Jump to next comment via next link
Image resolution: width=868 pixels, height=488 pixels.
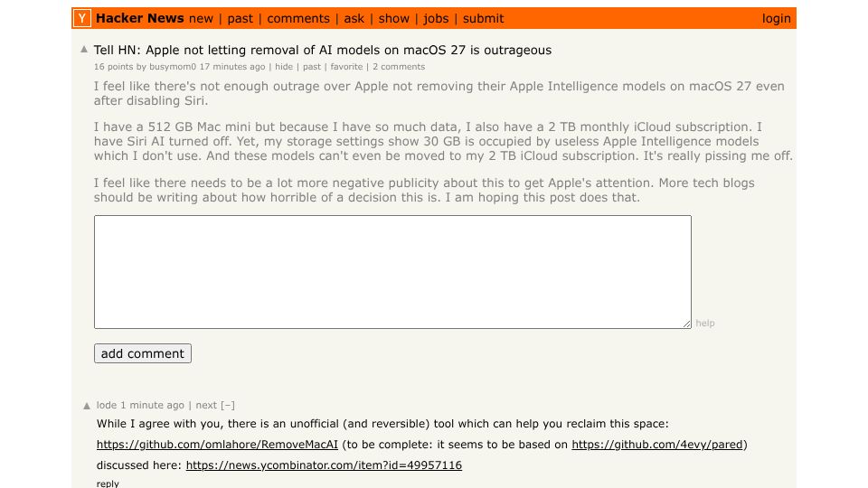206,405
